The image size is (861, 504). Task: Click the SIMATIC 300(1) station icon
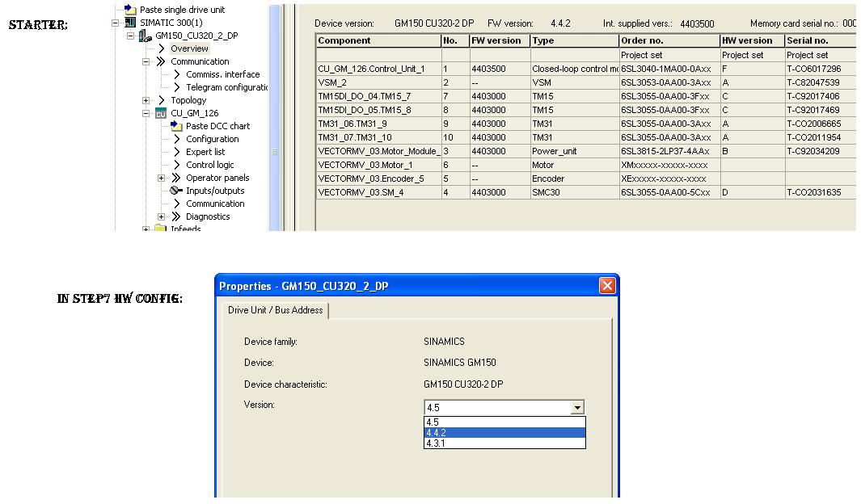point(130,23)
